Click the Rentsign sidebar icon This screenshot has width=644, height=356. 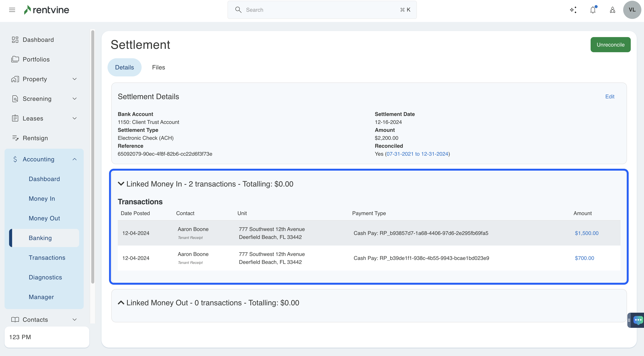15,138
